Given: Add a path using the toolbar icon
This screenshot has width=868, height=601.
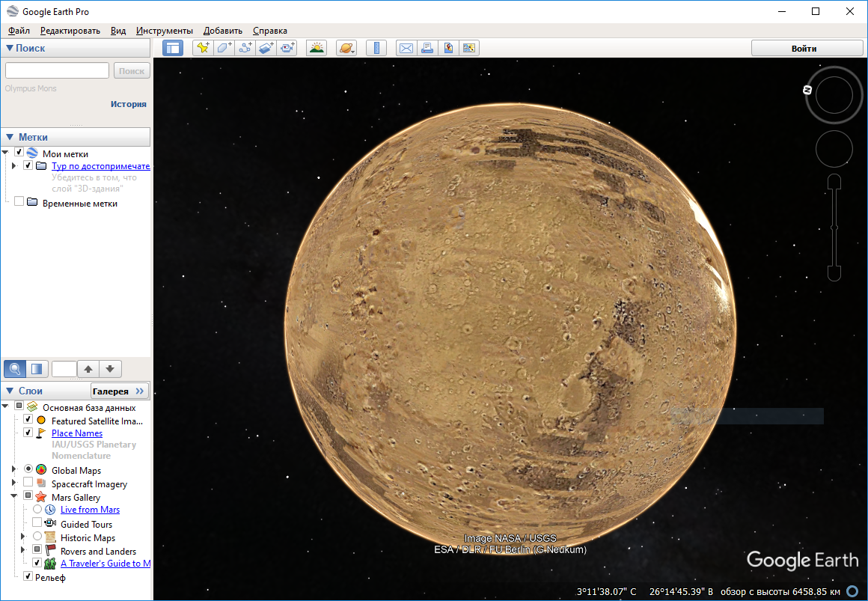Looking at the screenshot, I should click(245, 48).
